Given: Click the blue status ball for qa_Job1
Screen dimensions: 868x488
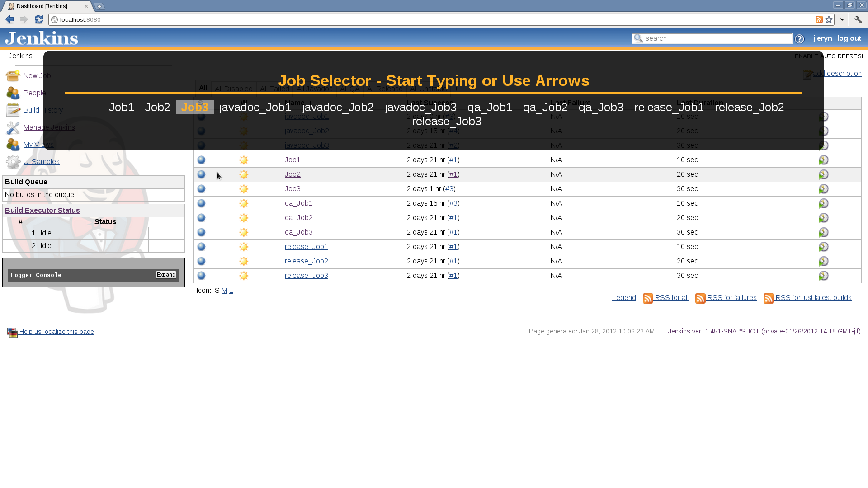Looking at the screenshot, I should 202,203.
